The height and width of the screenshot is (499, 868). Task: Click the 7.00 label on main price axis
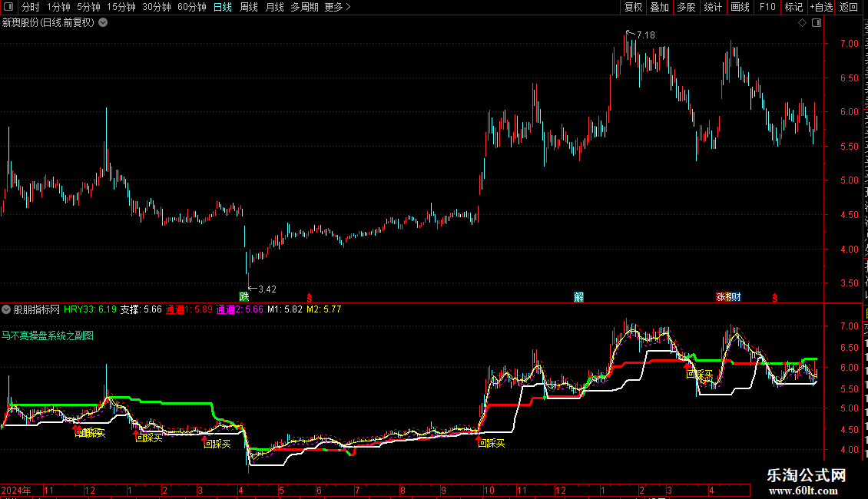coord(849,44)
